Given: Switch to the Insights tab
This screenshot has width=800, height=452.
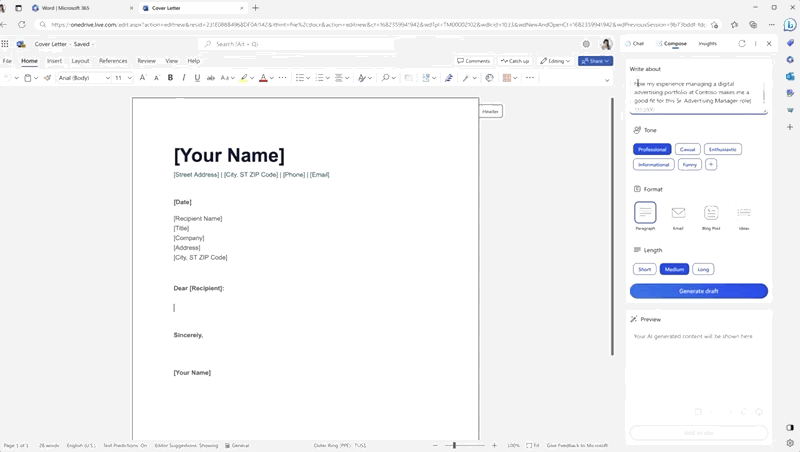Looking at the screenshot, I should (x=707, y=44).
